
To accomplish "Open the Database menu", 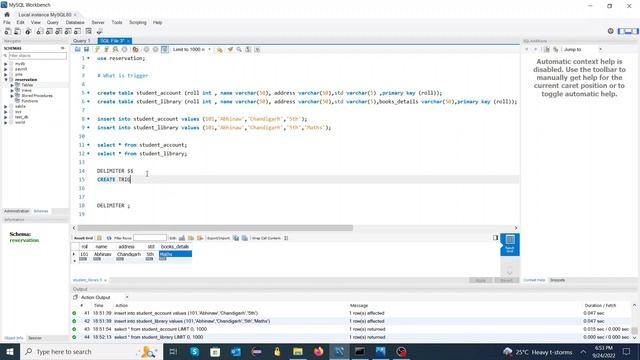I will tap(75, 22).
